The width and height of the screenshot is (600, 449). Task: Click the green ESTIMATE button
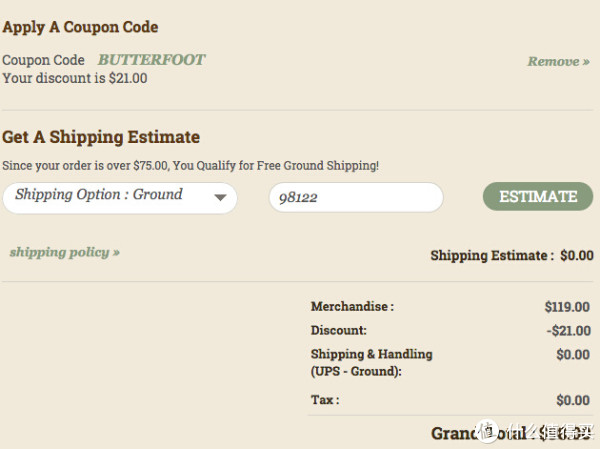pos(538,196)
